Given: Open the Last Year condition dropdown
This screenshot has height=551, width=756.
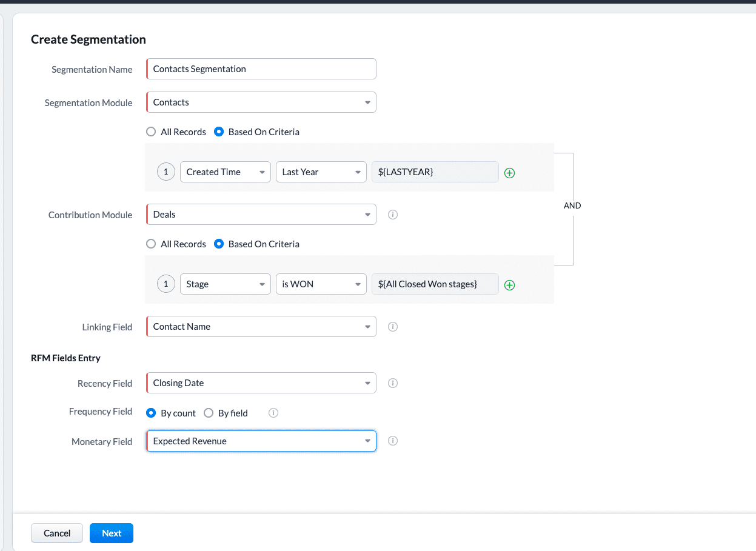Looking at the screenshot, I should (x=321, y=172).
